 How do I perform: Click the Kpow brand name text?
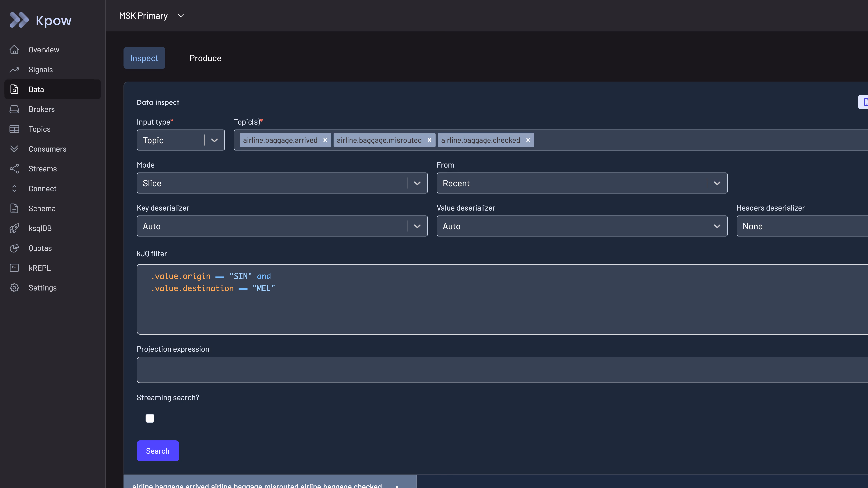point(54,21)
